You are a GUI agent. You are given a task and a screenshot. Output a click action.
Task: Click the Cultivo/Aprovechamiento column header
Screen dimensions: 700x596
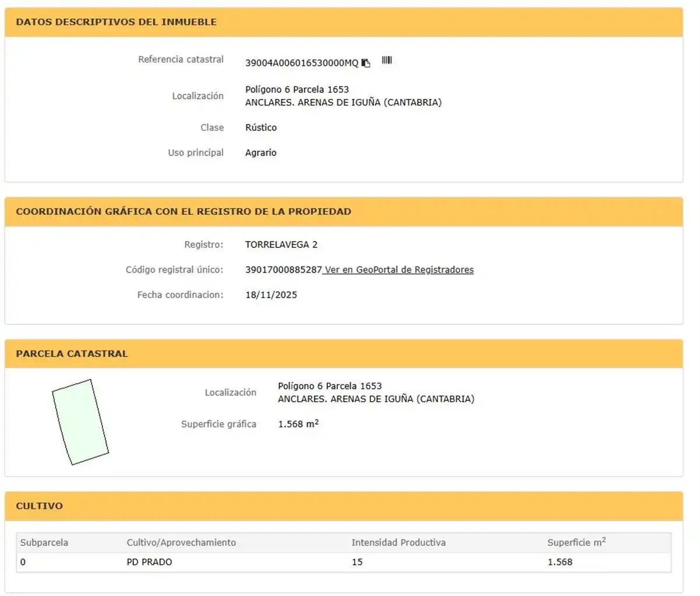click(181, 542)
